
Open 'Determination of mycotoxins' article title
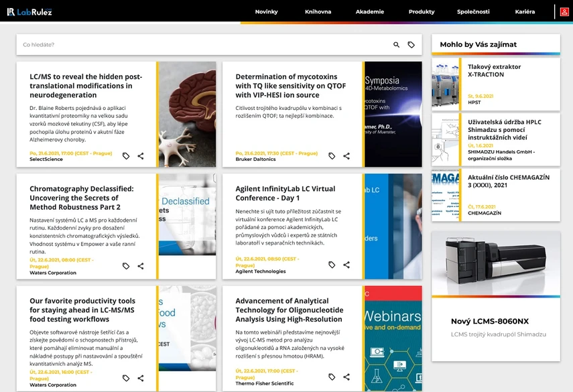point(290,86)
